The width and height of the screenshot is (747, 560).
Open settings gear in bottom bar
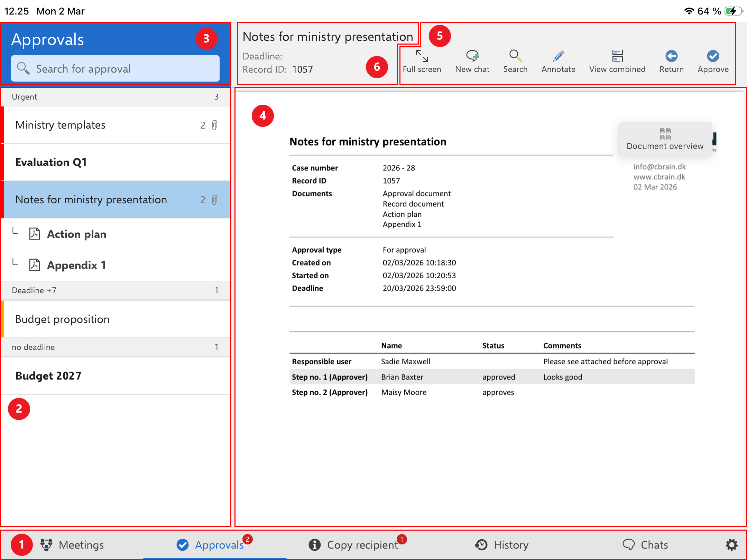click(731, 545)
